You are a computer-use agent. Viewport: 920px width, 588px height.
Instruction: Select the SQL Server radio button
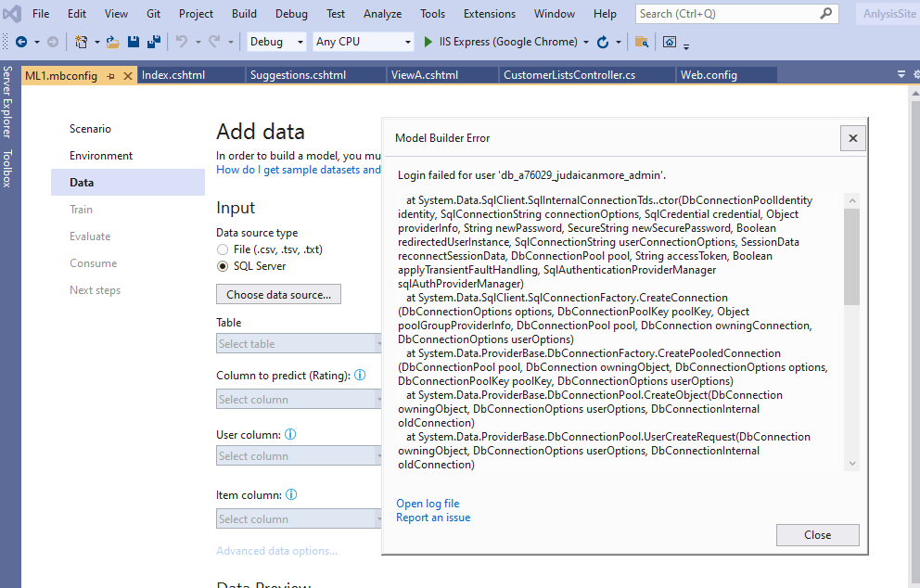pos(222,267)
